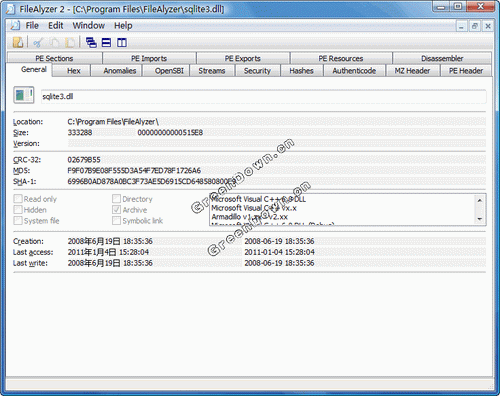Toggle the Hidden attribute checkbox
Image resolution: width=500 pixels, height=396 pixels.
(x=18, y=210)
